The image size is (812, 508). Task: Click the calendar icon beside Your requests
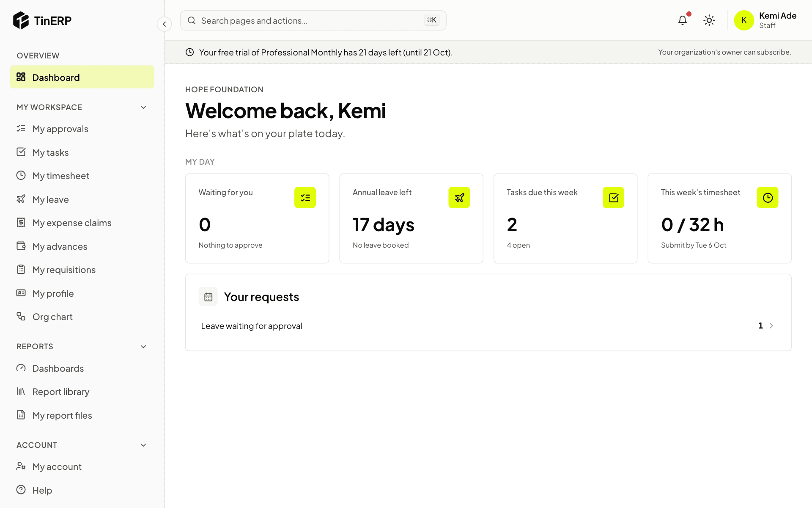pyautogui.click(x=208, y=297)
